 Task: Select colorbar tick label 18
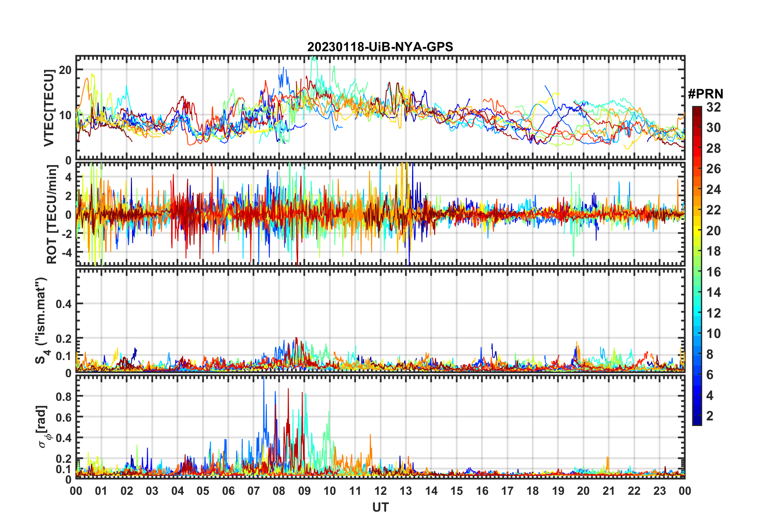coord(713,251)
